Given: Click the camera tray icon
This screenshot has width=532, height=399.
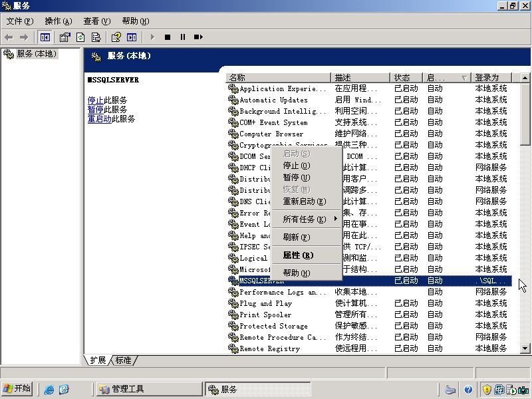Looking at the screenshot, I should point(523,390).
